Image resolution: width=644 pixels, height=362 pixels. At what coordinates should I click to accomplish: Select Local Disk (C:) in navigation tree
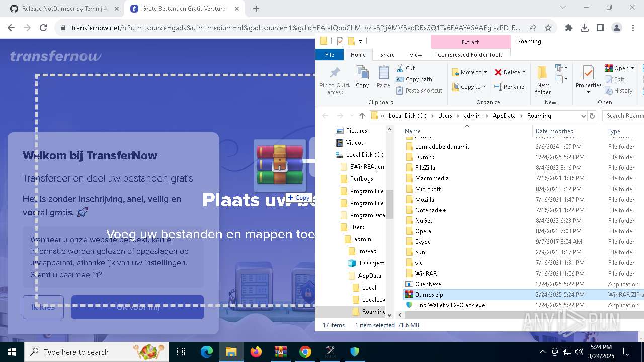click(x=364, y=155)
